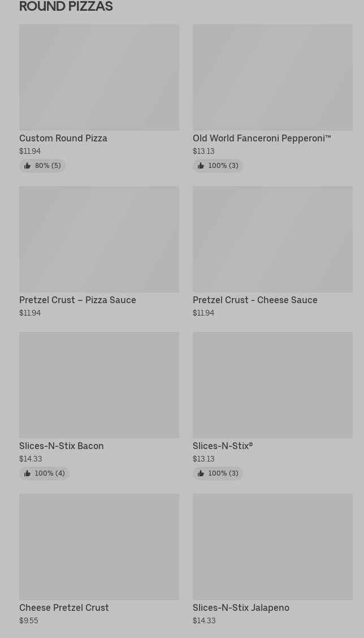
Task: Click Custom Round Pizza title
Action: [63, 138]
